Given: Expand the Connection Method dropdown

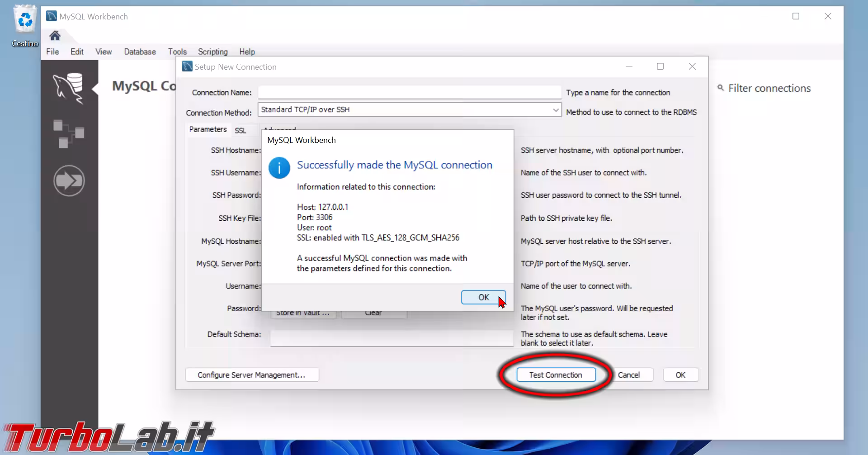Looking at the screenshot, I should (556, 109).
